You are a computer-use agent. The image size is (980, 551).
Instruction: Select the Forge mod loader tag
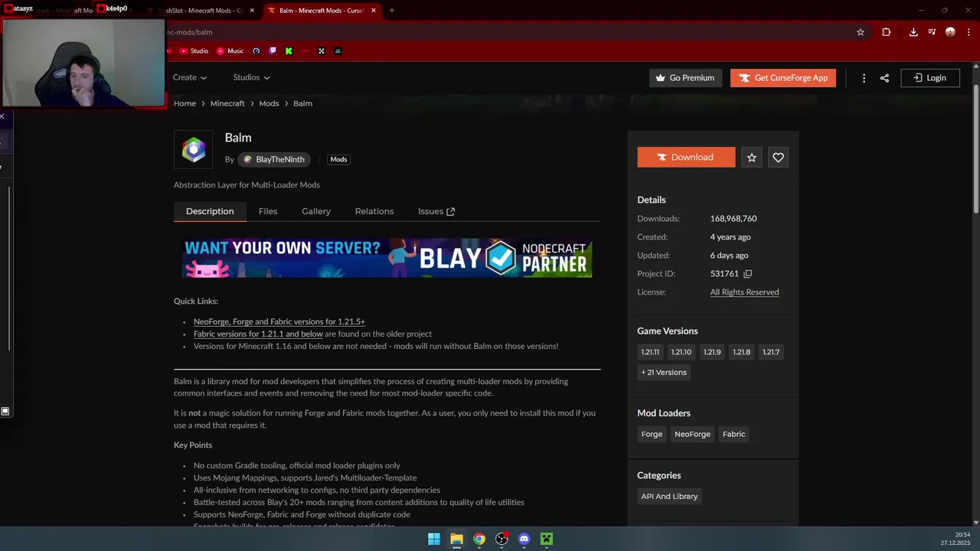tap(652, 434)
